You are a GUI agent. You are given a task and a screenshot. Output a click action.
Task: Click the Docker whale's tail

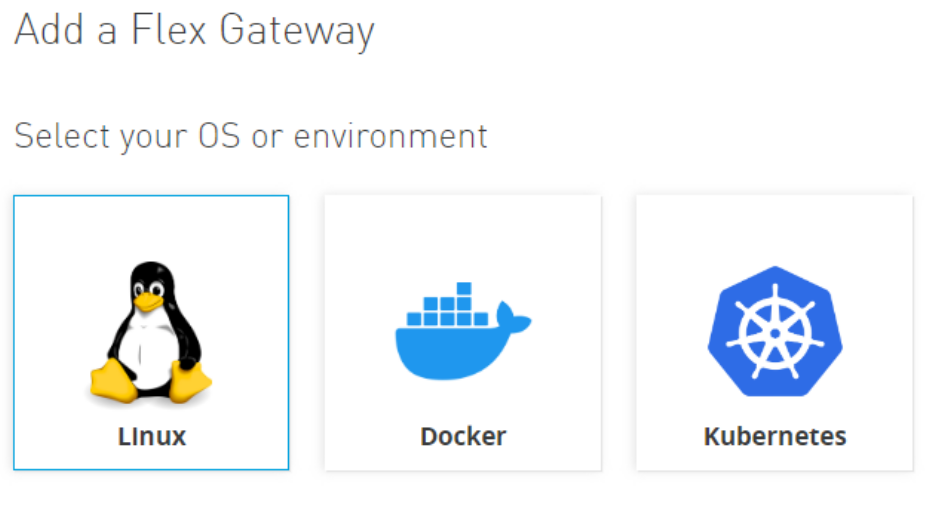(x=513, y=317)
